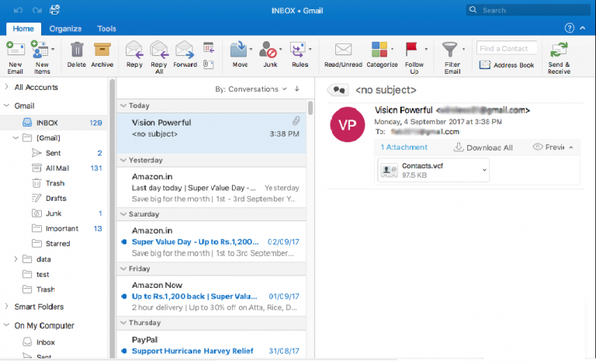Click the Filter Email funnel

point(449,50)
